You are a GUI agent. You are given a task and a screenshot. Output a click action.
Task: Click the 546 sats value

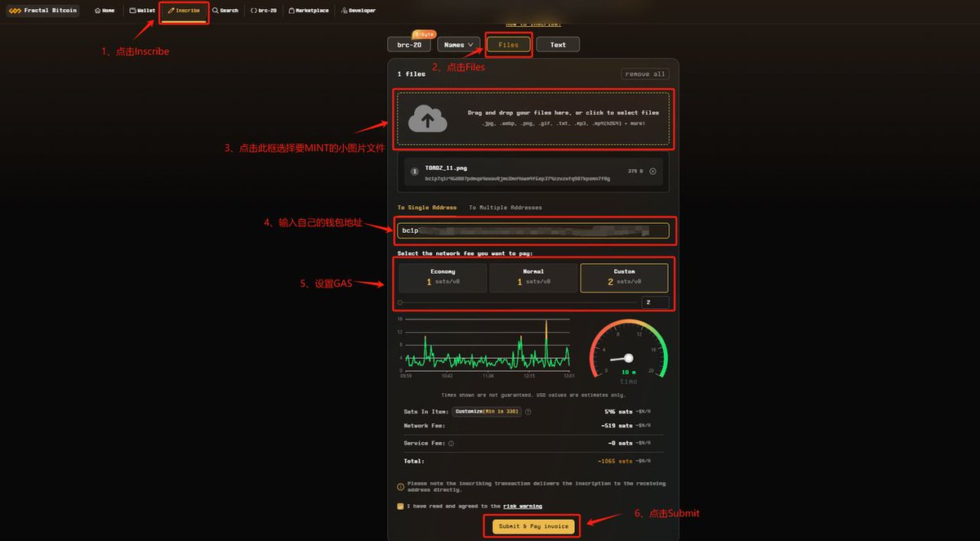click(618, 411)
